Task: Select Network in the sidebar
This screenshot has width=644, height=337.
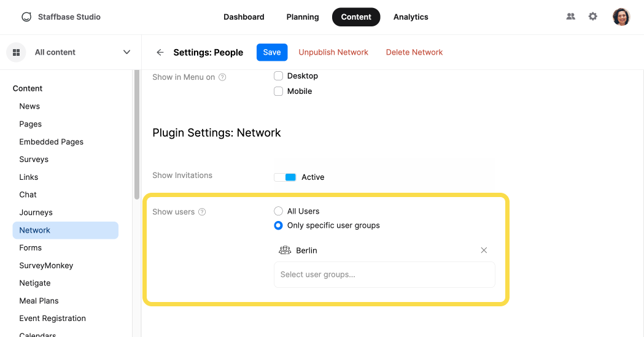Action: click(65, 230)
